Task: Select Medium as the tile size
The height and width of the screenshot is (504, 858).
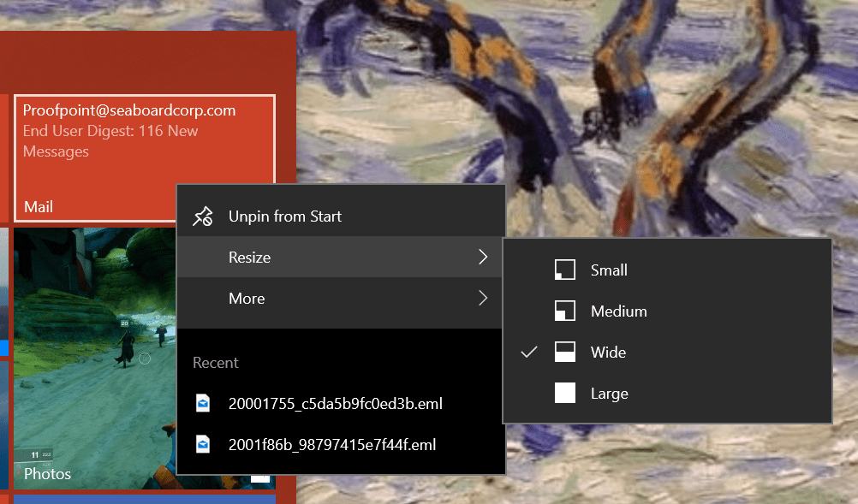Action: [617, 311]
